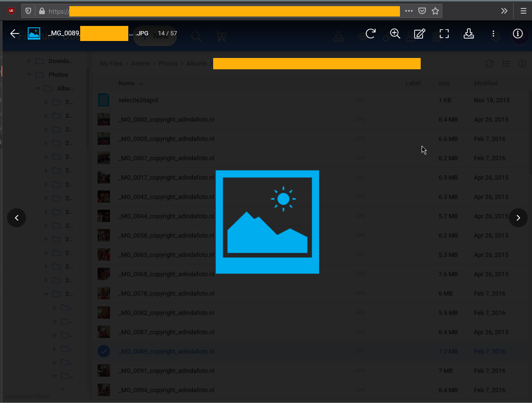Image resolution: width=532 pixels, height=403 pixels.
Task: Download the image from the viewer toolbar
Action: pyautogui.click(x=468, y=33)
